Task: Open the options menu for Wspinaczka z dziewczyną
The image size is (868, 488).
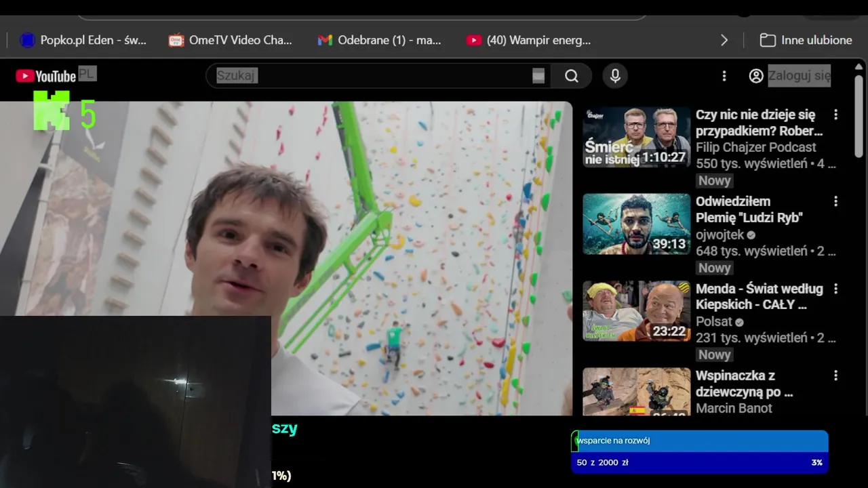Action: (835, 375)
